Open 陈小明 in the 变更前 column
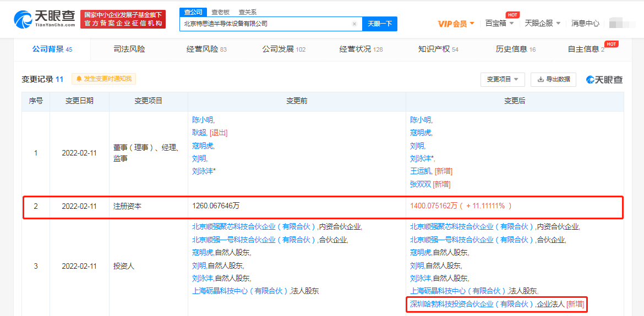This screenshot has width=644, height=316. [203, 120]
